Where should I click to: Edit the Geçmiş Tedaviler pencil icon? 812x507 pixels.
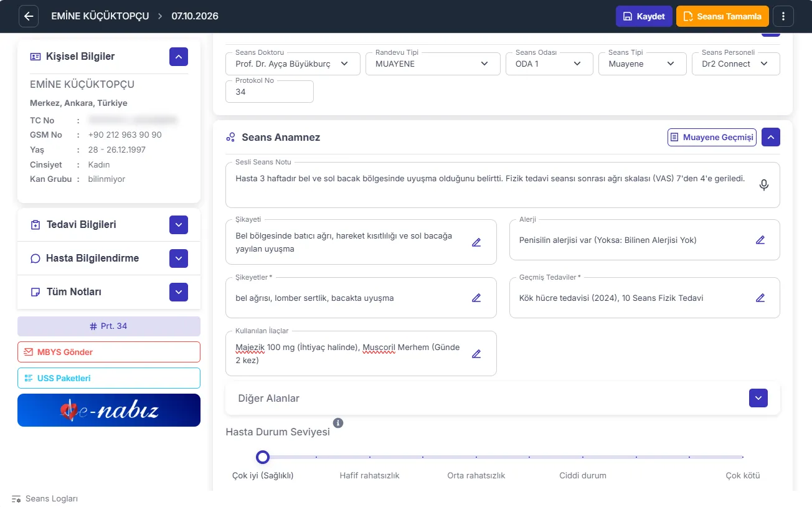point(760,298)
